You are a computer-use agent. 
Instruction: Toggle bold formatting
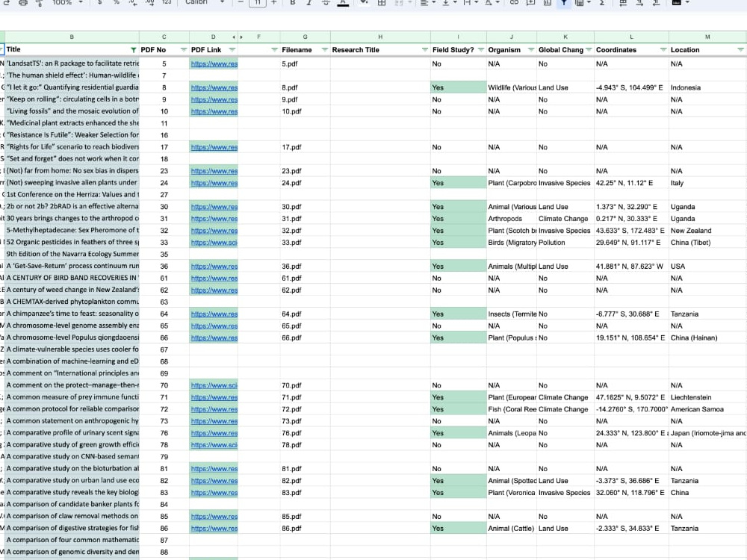[x=293, y=3]
